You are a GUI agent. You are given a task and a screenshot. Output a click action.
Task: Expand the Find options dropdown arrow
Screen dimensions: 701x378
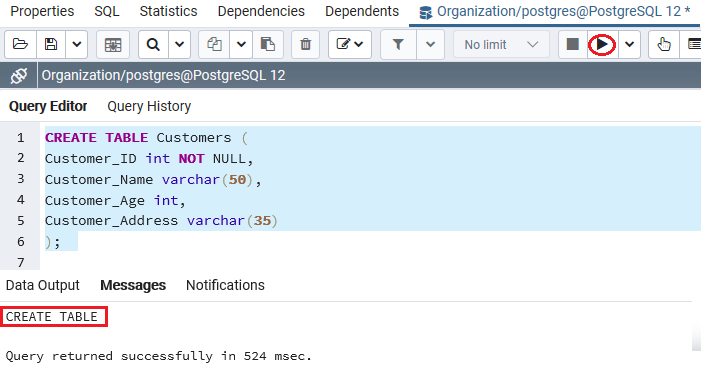pos(179,45)
